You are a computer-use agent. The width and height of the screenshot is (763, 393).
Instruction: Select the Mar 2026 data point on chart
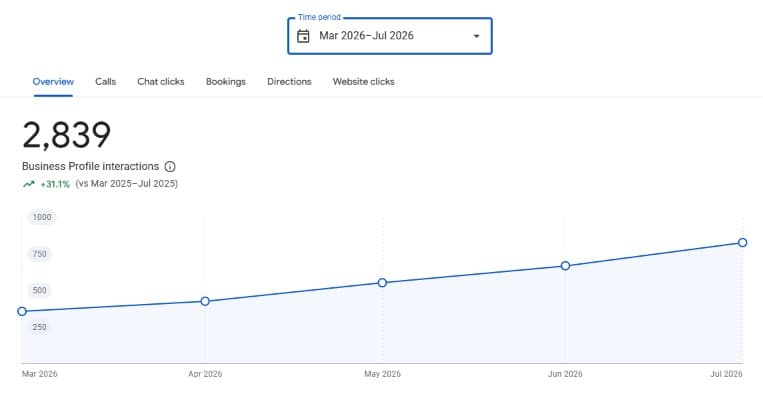coord(22,311)
